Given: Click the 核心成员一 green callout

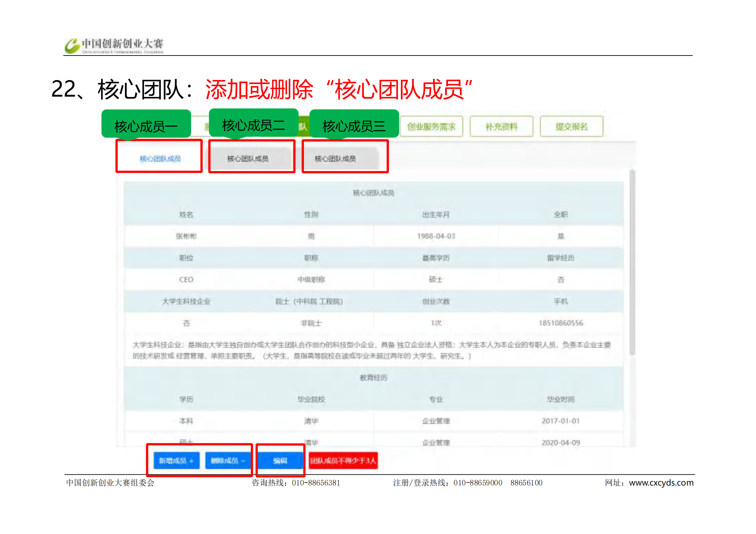Looking at the screenshot, I should [146, 125].
